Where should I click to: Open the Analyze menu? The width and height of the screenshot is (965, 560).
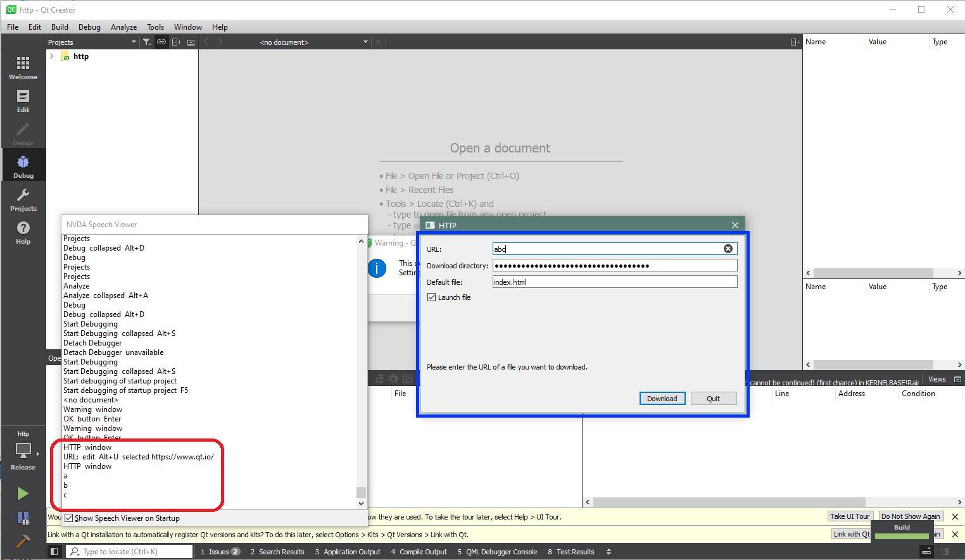(x=123, y=27)
